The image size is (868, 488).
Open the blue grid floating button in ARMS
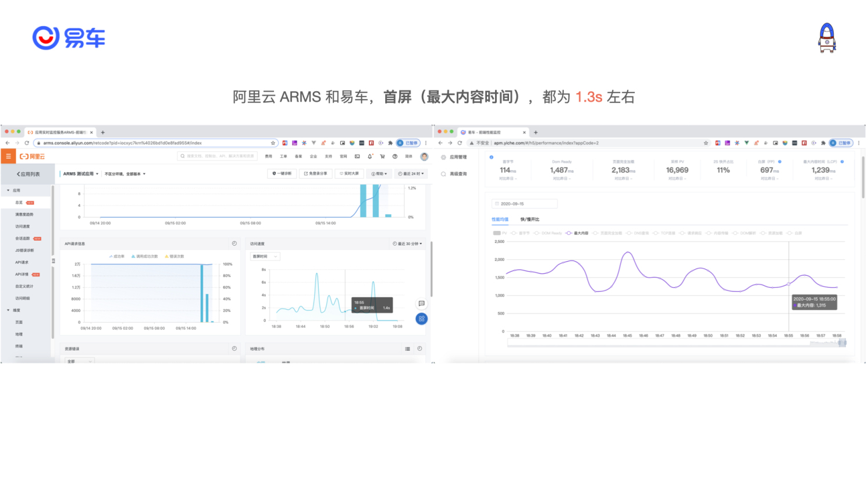point(422,319)
